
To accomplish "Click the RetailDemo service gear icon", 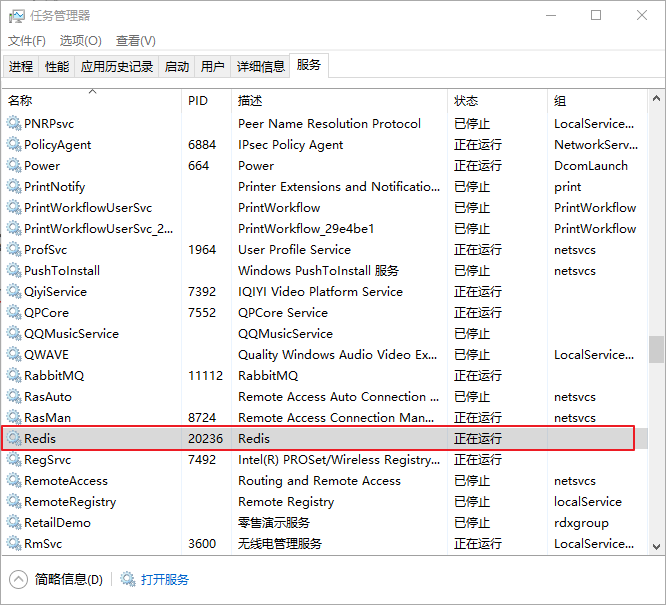I will tap(14, 523).
